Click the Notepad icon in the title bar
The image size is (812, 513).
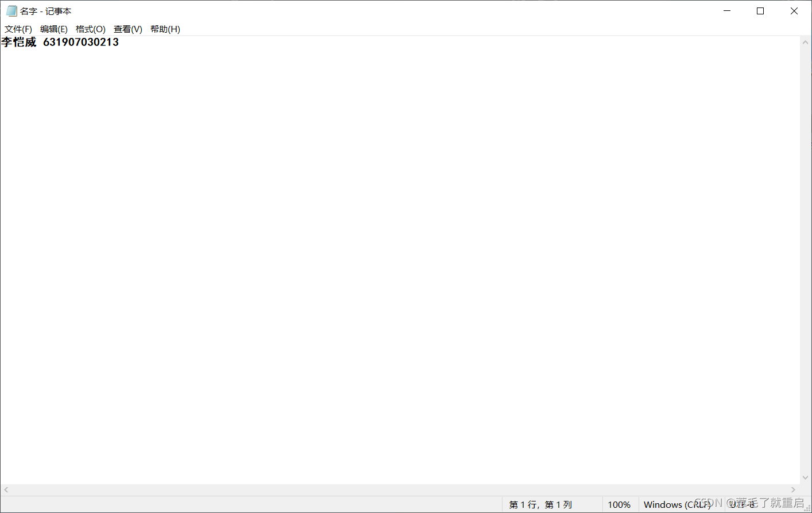tap(11, 11)
